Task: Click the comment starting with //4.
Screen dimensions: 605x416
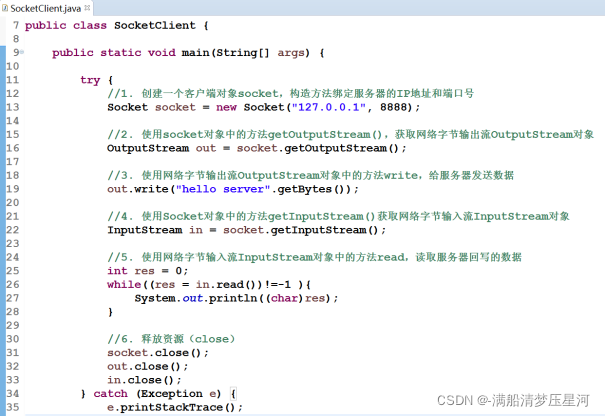Action: [x=338, y=216]
